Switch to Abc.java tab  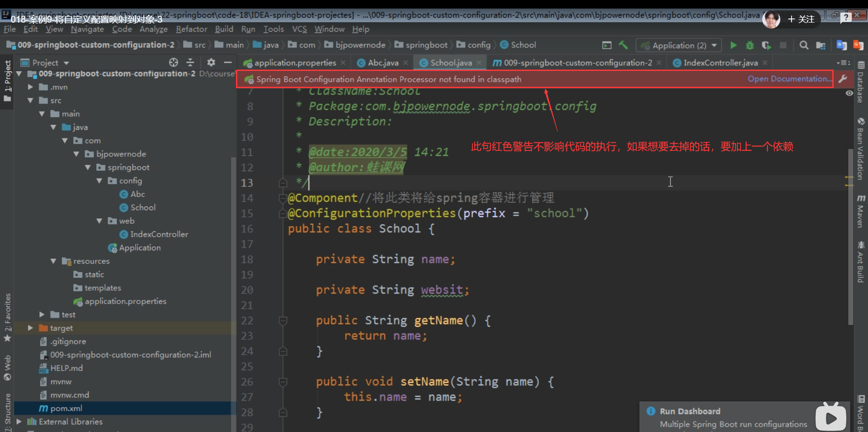click(x=383, y=63)
